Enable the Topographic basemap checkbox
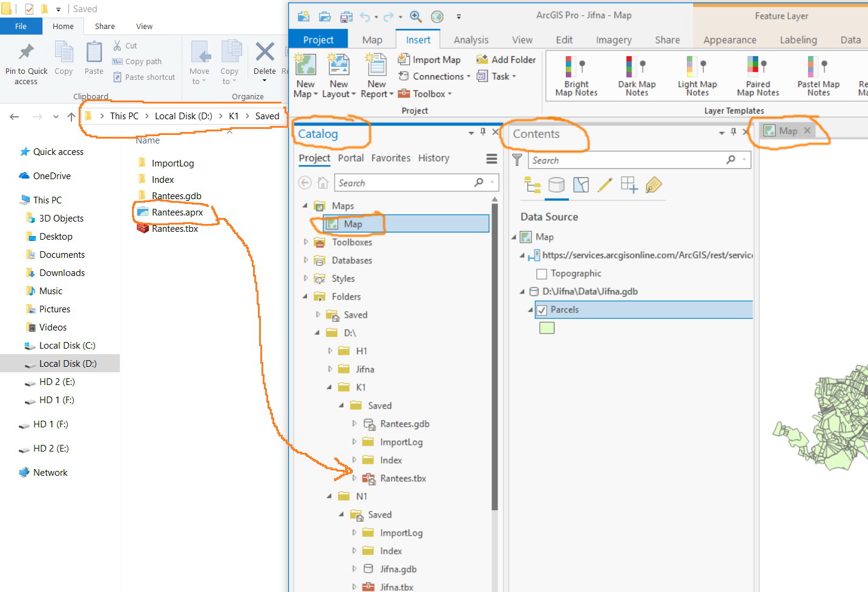 point(542,274)
